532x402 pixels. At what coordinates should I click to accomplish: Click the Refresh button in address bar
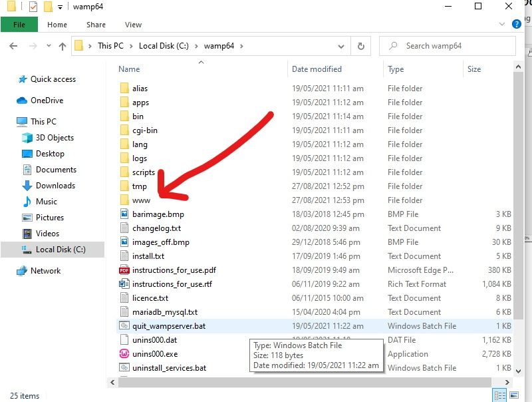(360, 46)
